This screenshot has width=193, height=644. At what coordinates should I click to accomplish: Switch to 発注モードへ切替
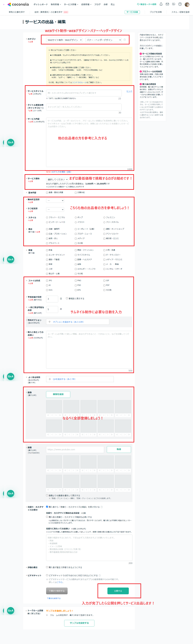pos(146,4)
